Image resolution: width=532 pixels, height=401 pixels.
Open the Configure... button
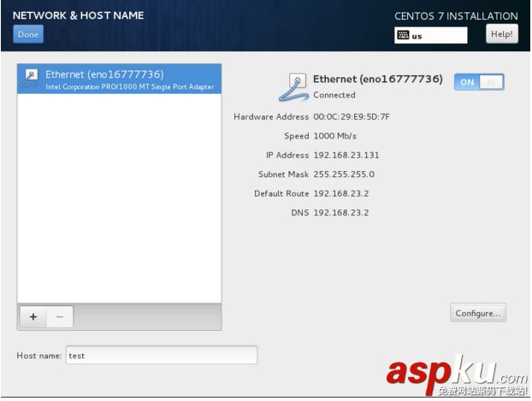478,313
